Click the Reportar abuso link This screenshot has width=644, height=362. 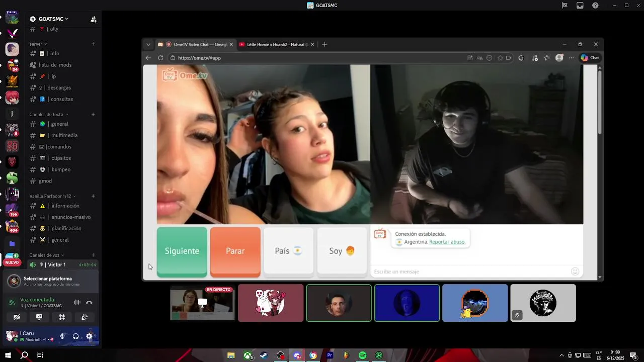pyautogui.click(x=447, y=242)
